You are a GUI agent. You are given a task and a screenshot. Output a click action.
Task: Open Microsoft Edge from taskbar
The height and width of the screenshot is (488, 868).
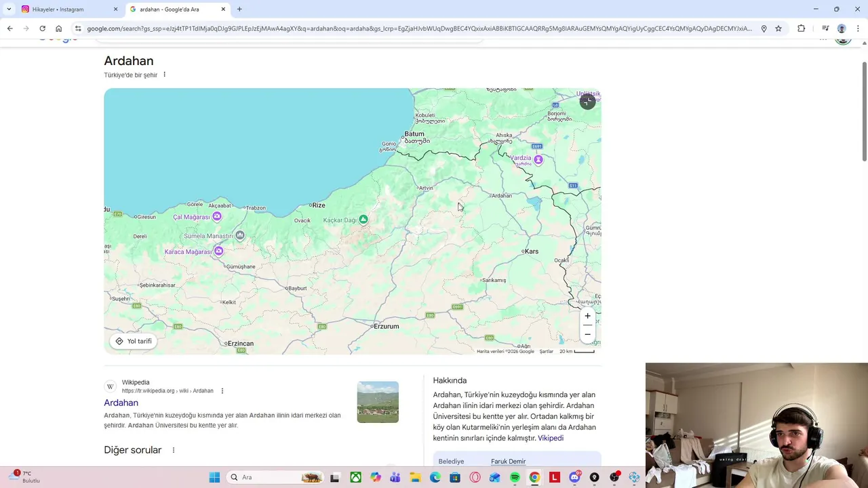click(x=435, y=477)
